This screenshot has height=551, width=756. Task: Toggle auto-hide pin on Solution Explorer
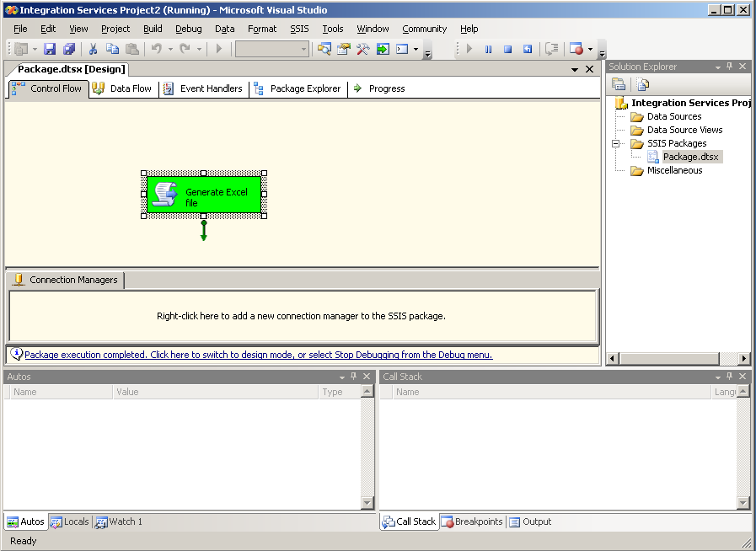click(x=730, y=67)
